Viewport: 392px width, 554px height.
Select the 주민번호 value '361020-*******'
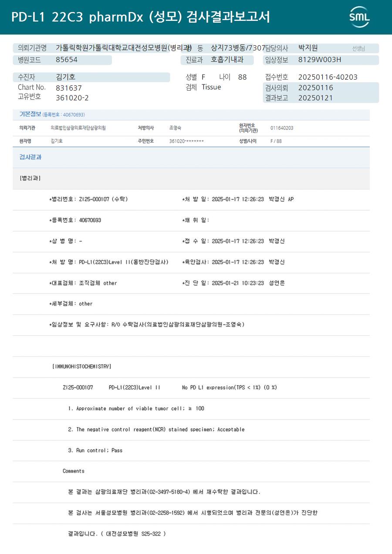(186, 141)
